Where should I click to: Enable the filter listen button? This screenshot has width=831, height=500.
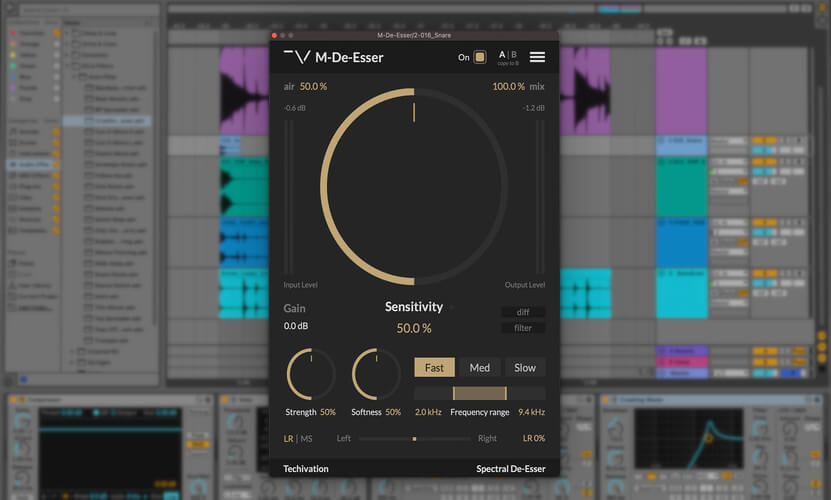tap(523, 328)
